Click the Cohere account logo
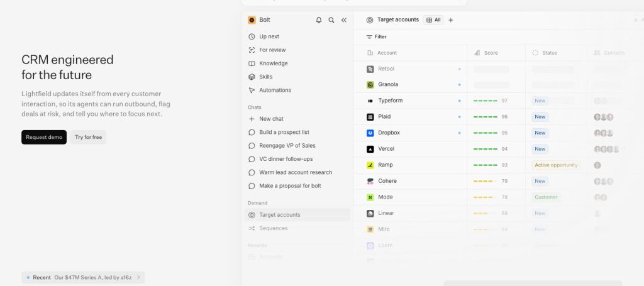 (x=370, y=181)
